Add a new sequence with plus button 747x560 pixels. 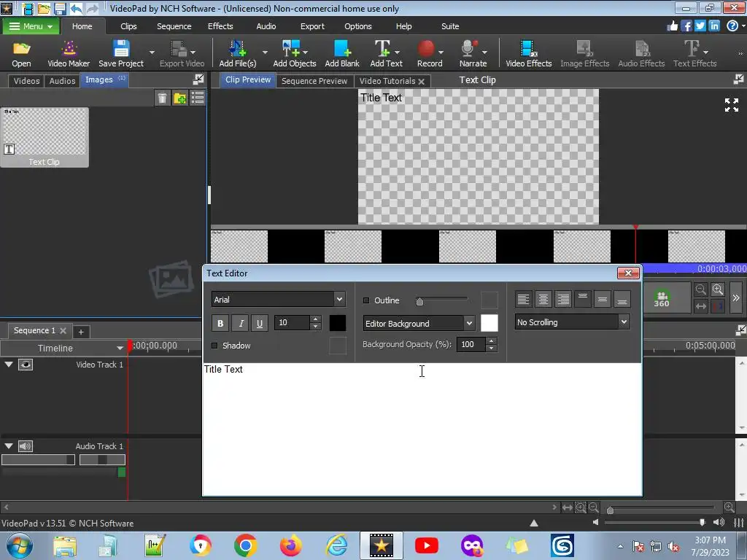click(x=80, y=332)
